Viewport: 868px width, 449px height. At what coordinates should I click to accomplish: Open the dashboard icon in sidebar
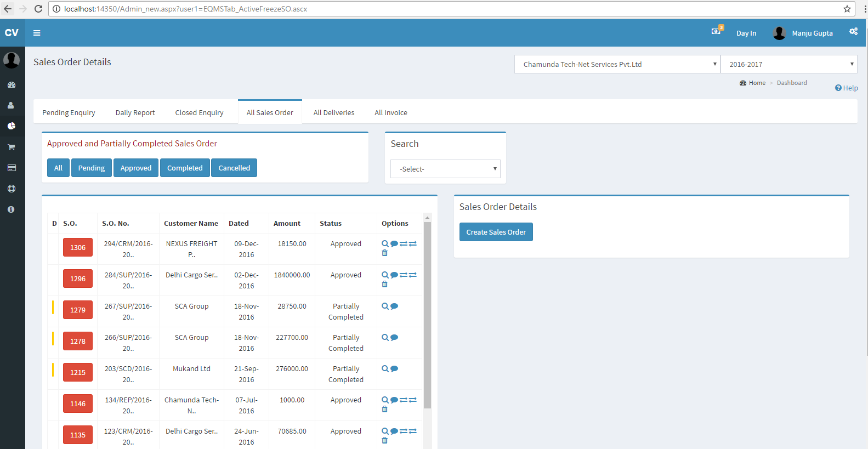coord(12,85)
